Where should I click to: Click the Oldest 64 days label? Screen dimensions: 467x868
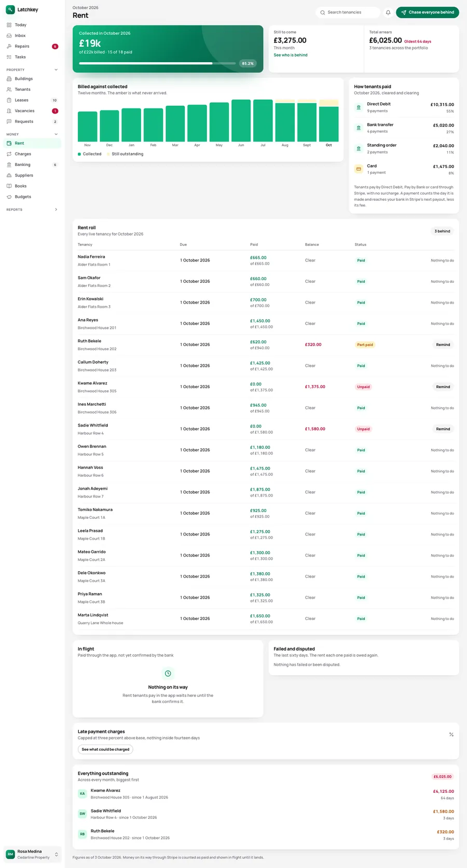click(418, 42)
